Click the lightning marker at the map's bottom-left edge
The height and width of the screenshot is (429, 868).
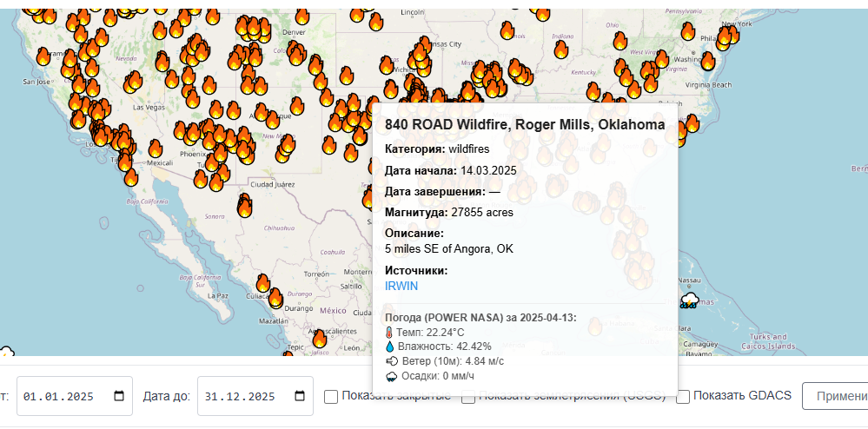[5, 353]
